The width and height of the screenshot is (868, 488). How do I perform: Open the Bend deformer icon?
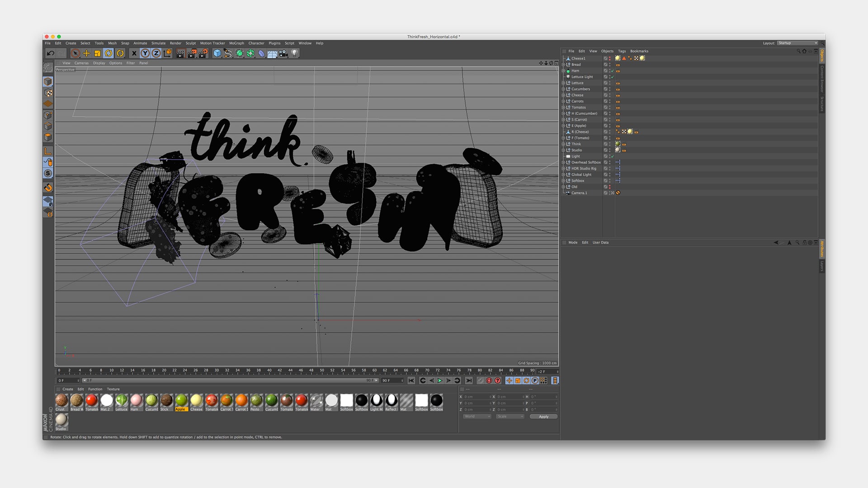click(x=261, y=53)
